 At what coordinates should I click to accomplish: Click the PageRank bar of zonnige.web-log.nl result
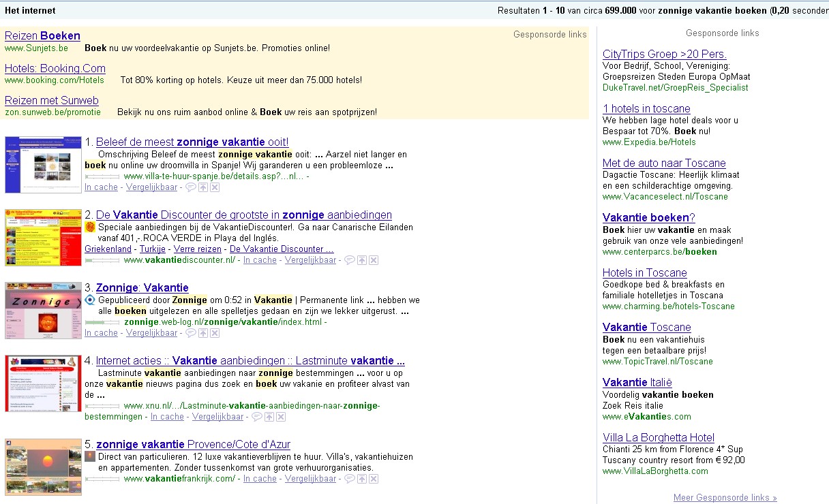coord(102,322)
